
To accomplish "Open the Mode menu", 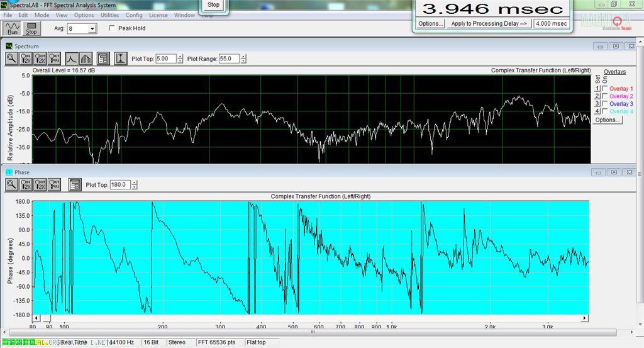I will pos(42,15).
